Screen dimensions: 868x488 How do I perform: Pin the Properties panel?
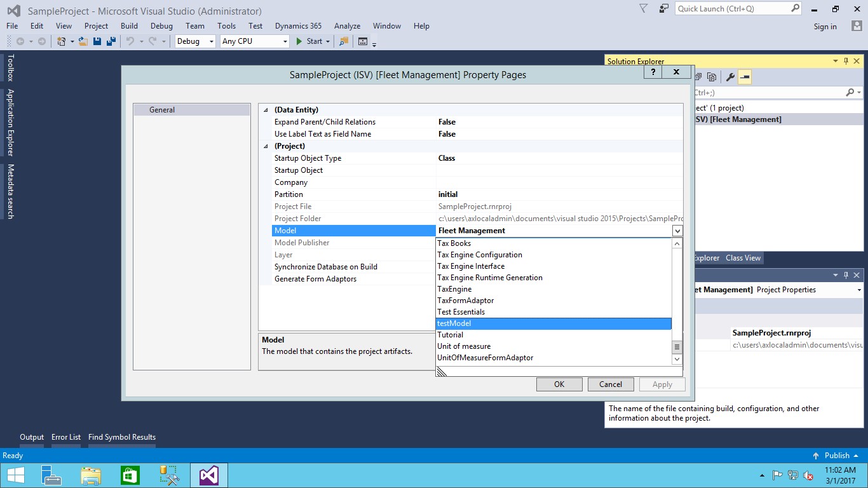(846, 275)
